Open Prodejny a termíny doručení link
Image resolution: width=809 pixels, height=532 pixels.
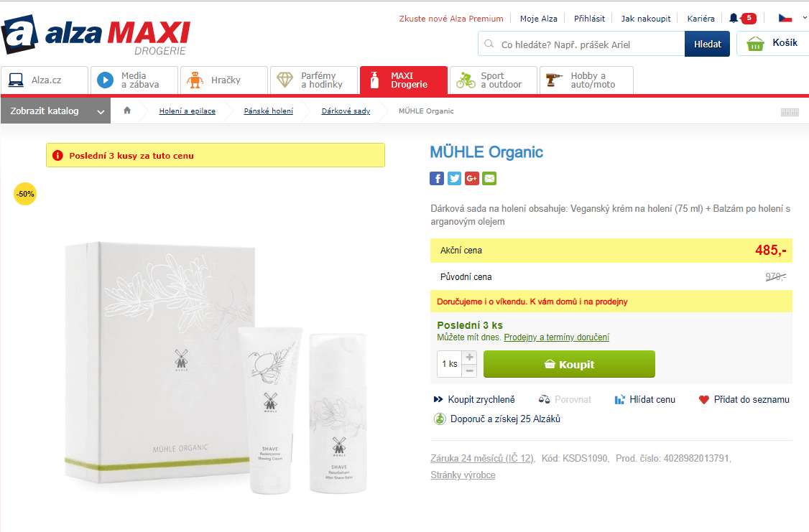pos(556,337)
